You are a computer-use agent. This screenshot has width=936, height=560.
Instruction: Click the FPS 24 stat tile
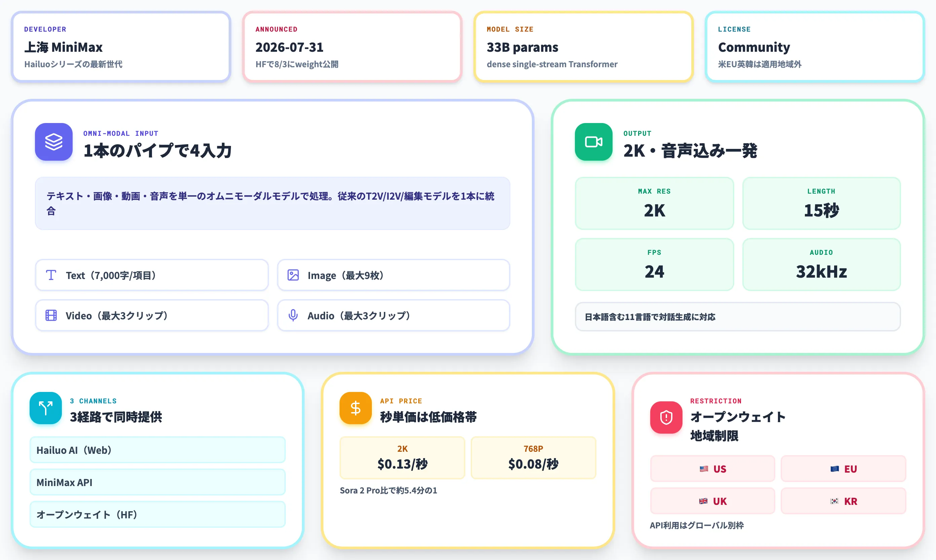coord(655,265)
